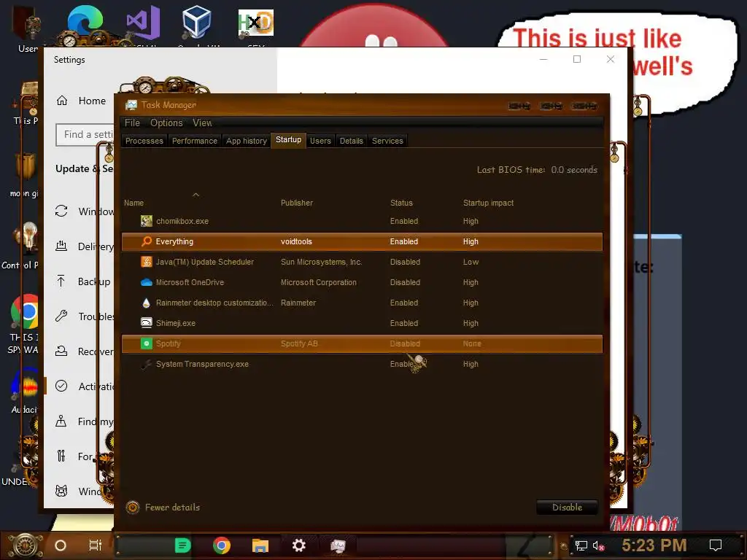Sort startup list by Publisher column

[296, 203]
